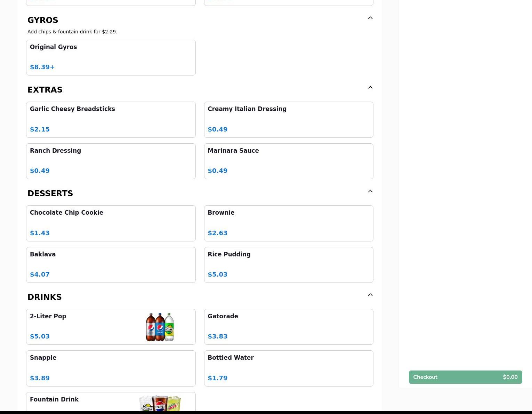
Task: Collapse the EXTRAS section chevron
Action: tap(370, 88)
